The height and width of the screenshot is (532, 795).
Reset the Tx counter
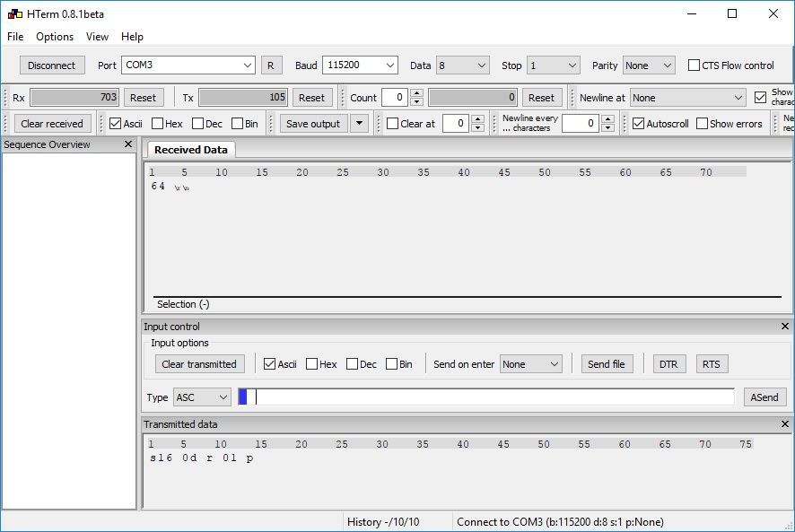(311, 98)
